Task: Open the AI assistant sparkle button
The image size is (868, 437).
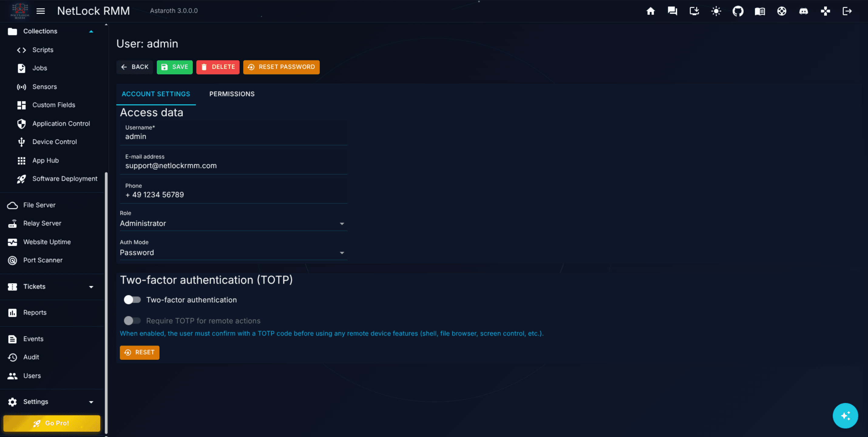Action: pyautogui.click(x=845, y=415)
